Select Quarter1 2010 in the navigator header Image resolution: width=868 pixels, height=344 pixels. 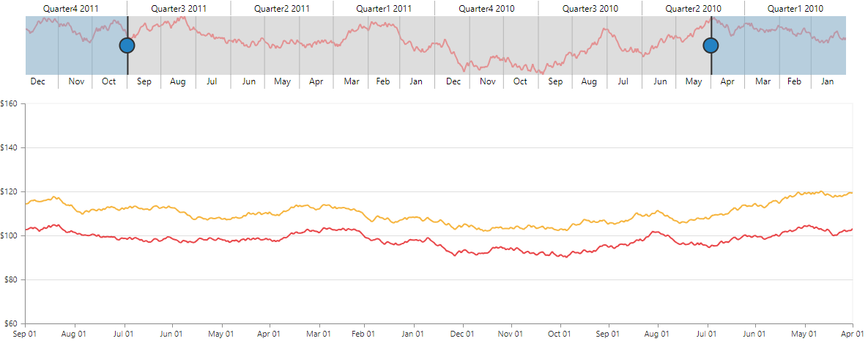point(795,9)
